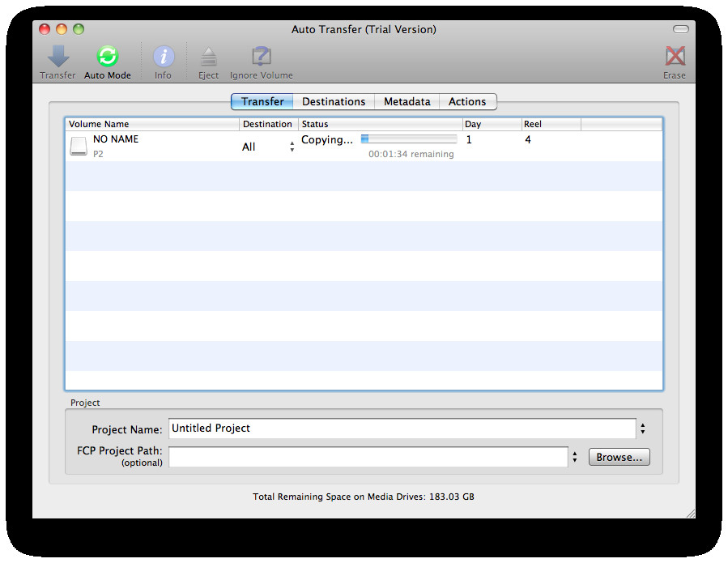Toggle Auto Mode green icon

click(x=107, y=57)
